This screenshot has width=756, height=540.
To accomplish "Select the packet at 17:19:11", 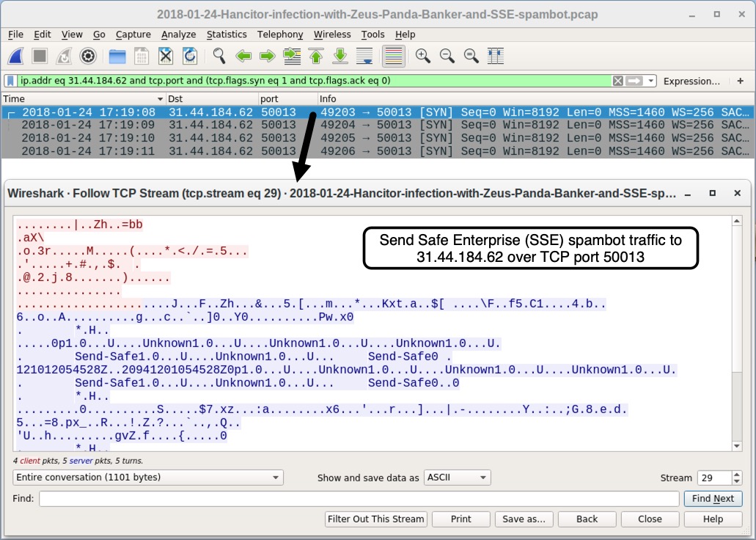I will 378,151.
